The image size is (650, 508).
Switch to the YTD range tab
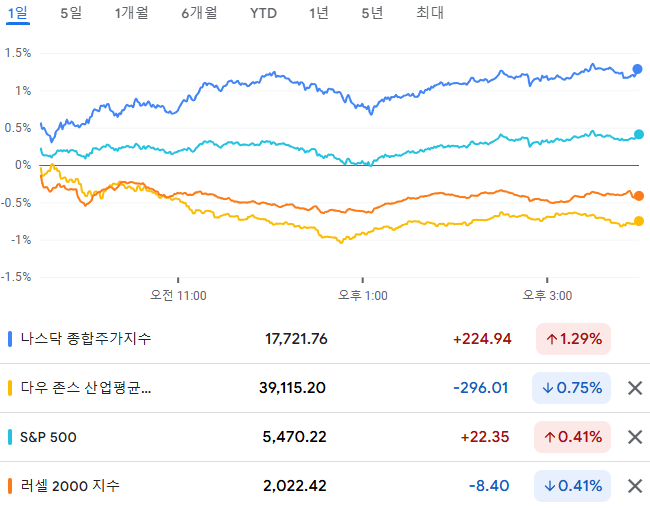[263, 13]
